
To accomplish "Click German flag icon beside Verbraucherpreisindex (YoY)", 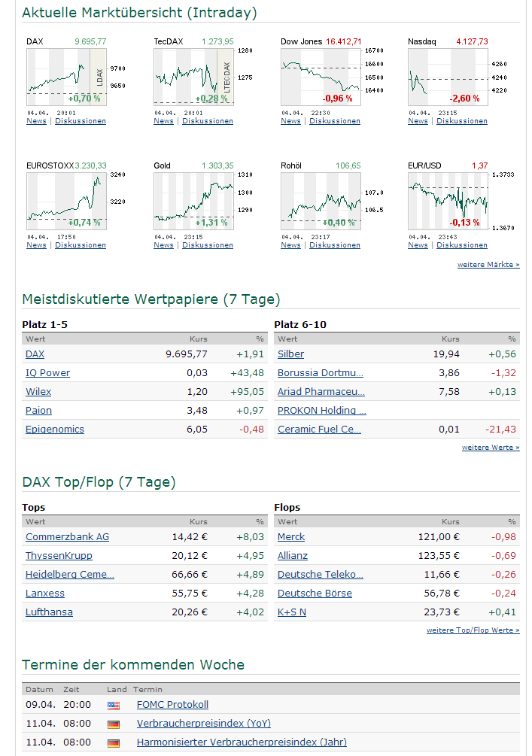I will click(x=114, y=724).
